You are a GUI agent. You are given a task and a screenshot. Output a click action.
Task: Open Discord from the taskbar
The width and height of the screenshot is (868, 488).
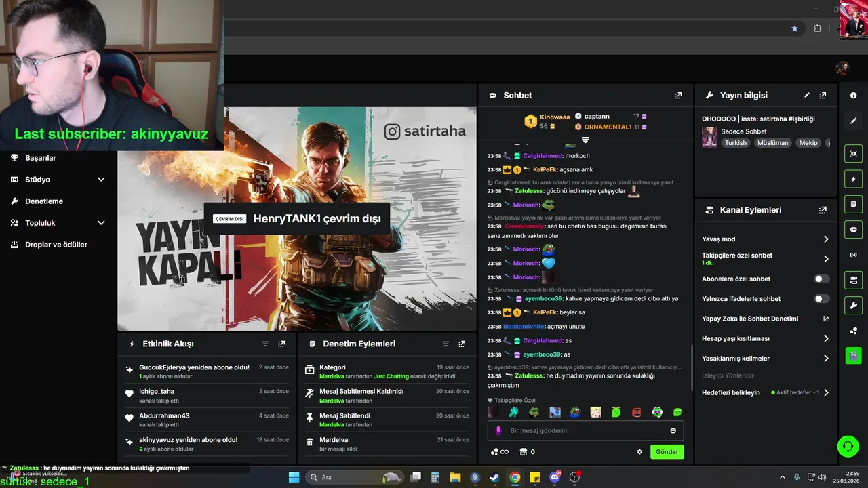coord(555,477)
